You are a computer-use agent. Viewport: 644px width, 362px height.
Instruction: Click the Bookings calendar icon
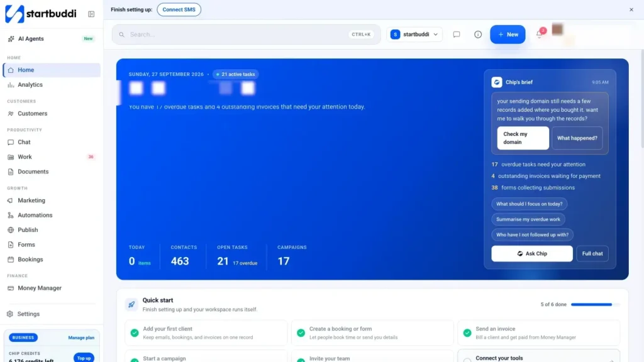[x=11, y=260]
